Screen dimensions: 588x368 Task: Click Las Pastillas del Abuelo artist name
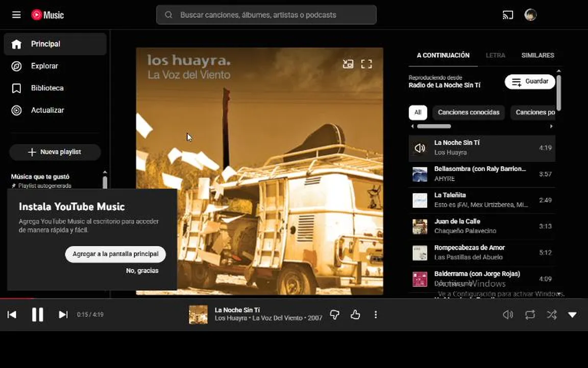coord(469,257)
